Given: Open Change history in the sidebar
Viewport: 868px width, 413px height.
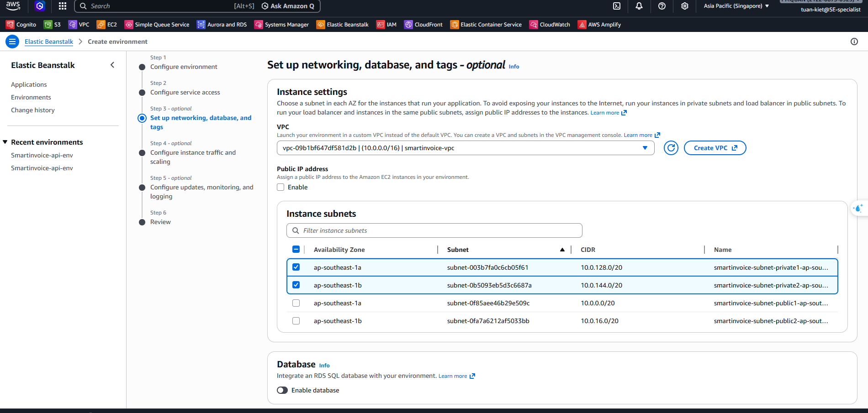Looking at the screenshot, I should (33, 110).
